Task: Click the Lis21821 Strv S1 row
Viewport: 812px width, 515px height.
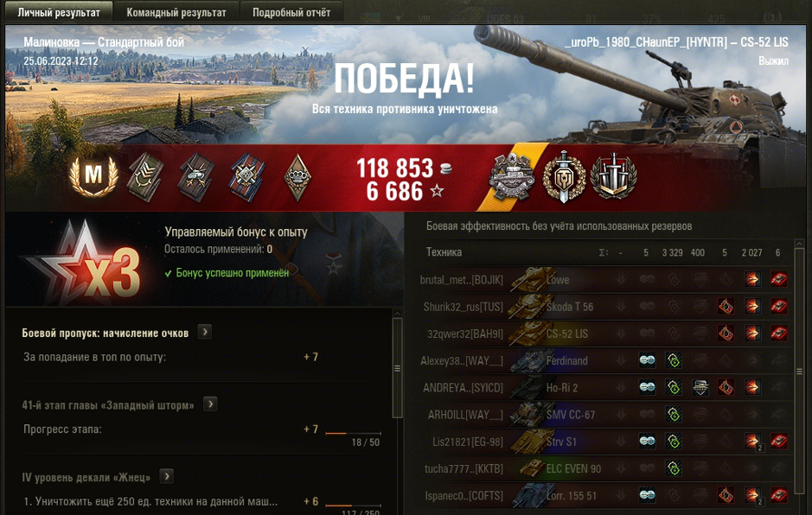Action: tap(604, 442)
